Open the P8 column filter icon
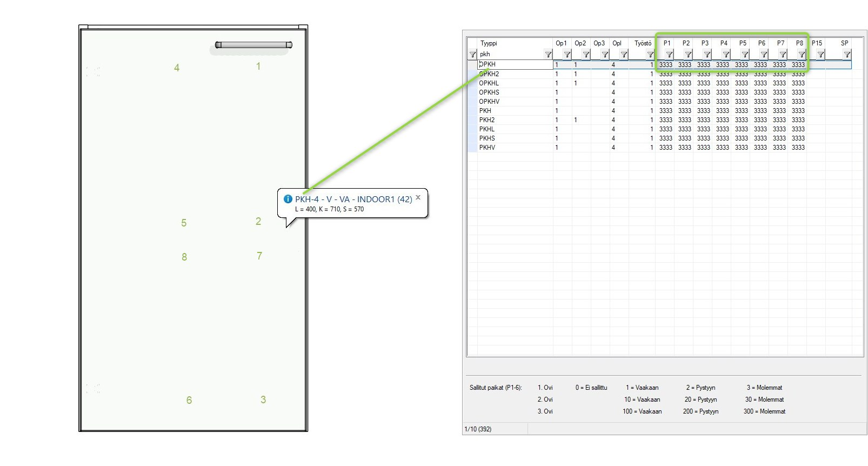 pos(802,55)
